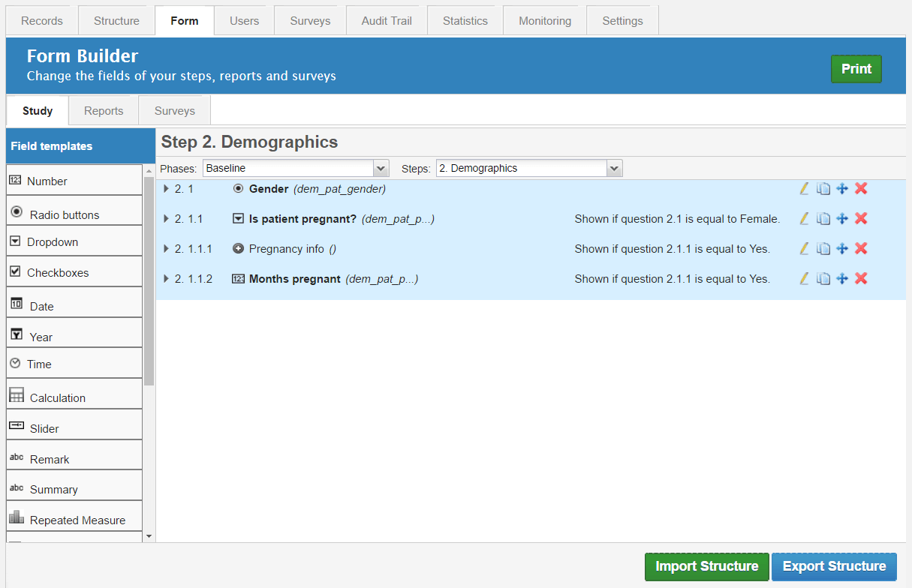This screenshot has width=912, height=588.
Task: Click the red delete icon for Gender
Action: (x=861, y=189)
